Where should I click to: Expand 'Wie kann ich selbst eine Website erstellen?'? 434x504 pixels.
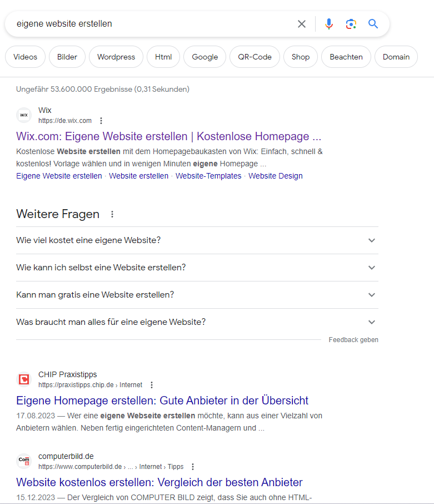pos(197,268)
